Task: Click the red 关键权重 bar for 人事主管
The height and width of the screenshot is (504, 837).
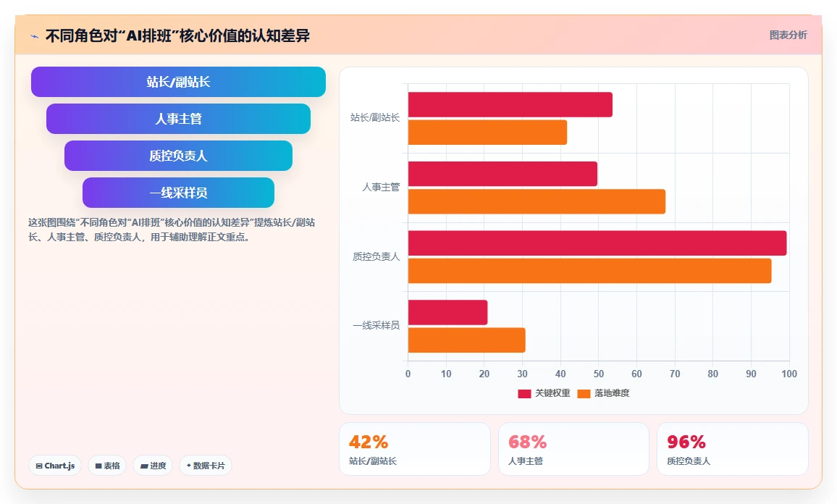Action: pyautogui.click(x=502, y=174)
